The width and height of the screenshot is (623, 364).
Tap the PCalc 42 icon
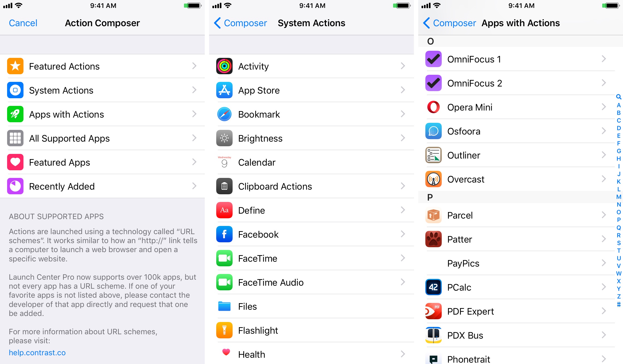coord(434,287)
